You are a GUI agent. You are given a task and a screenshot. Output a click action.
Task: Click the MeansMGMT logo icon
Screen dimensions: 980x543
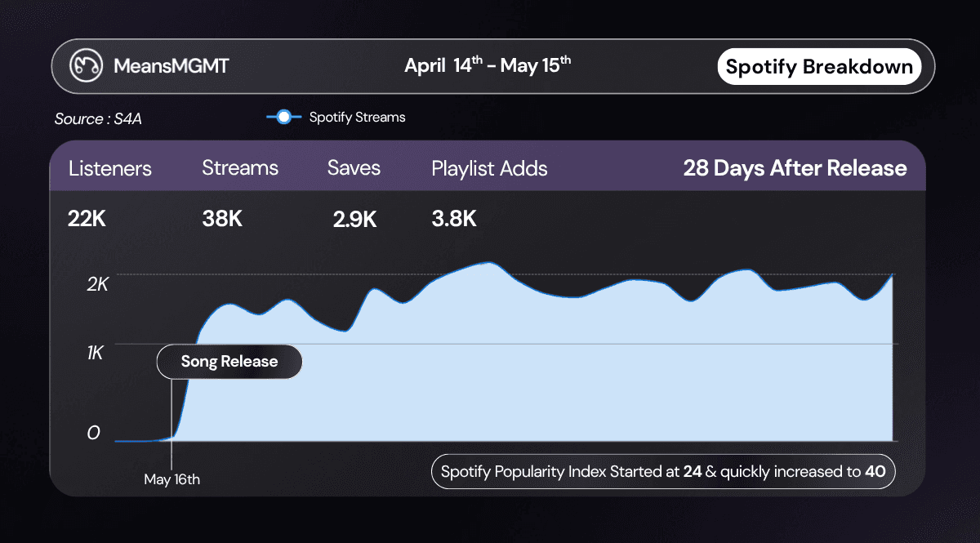tap(85, 66)
